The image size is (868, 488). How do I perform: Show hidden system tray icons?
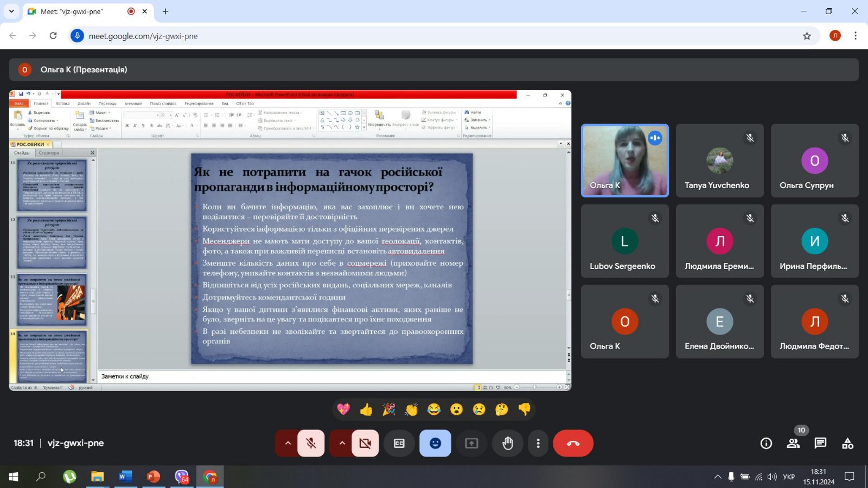coord(717,477)
